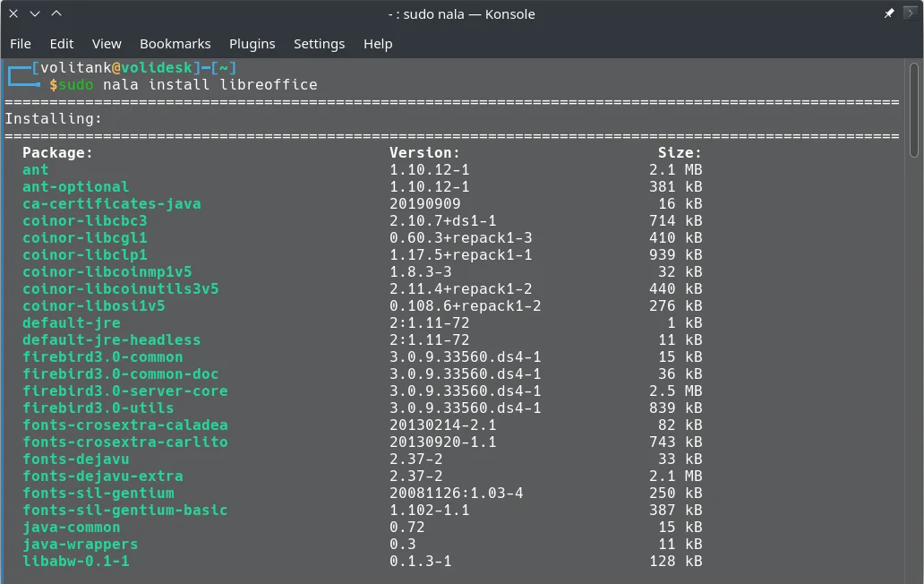Click package name 'fonts-crosextra-caladea'
Viewport: 924px width, 584px height.
point(125,425)
